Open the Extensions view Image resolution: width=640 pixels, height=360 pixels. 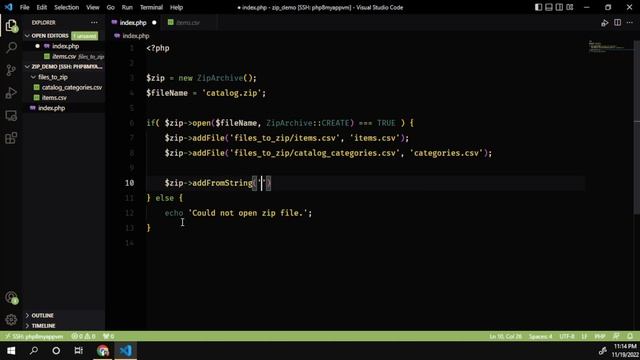click(x=11, y=138)
